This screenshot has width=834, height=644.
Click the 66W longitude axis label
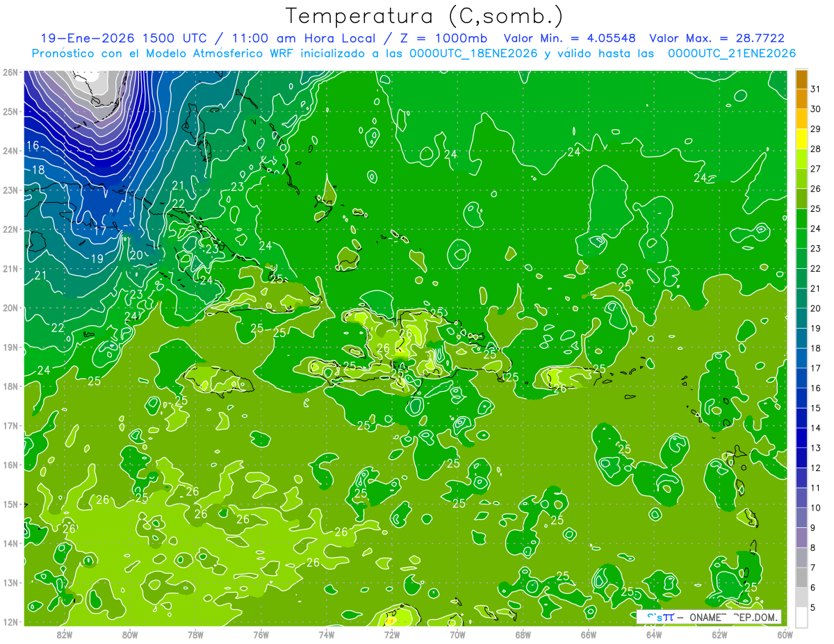tap(589, 634)
